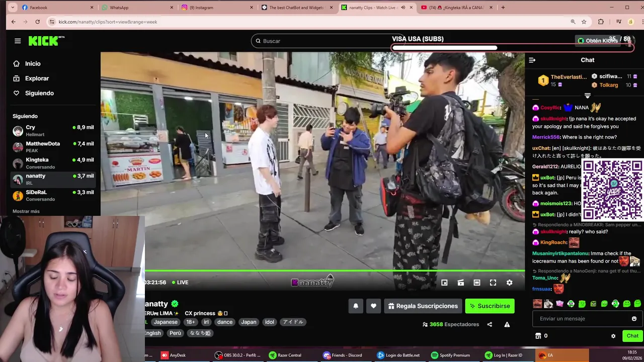The height and width of the screenshot is (362, 644).
Task: Click the clip creation icon
Action: click(x=460, y=283)
